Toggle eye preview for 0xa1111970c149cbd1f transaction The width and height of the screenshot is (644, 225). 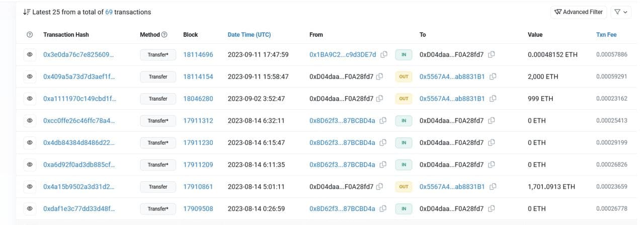coord(30,99)
